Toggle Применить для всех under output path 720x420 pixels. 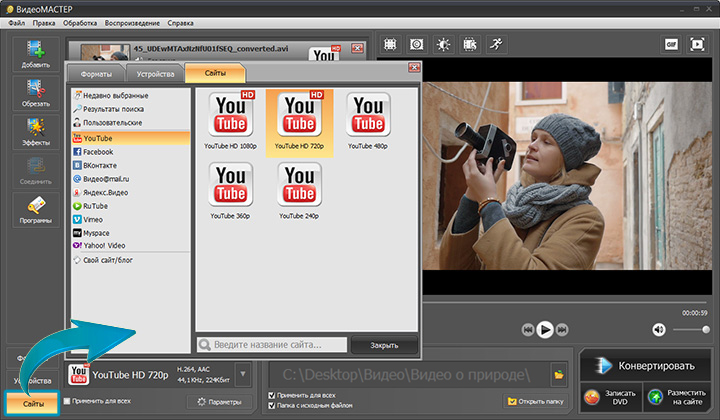[271, 395]
